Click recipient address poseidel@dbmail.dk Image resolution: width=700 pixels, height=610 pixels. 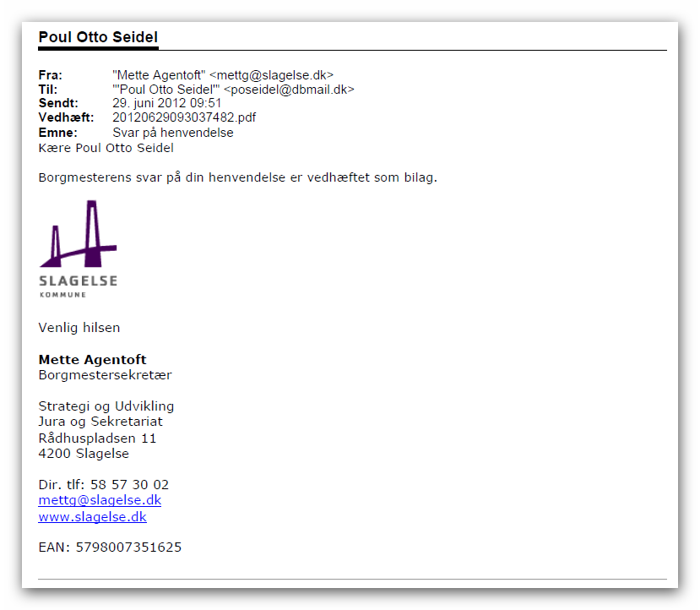pyautogui.click(x=289, y=90)
